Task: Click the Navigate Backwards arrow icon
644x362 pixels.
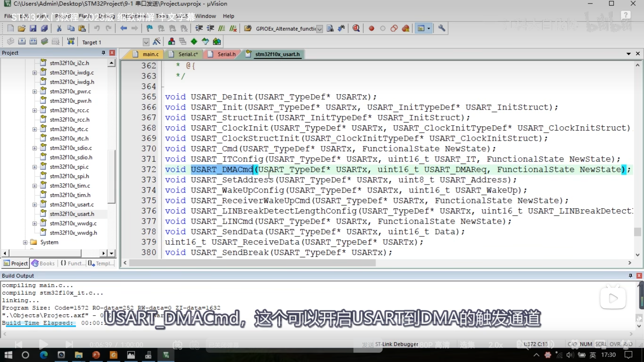Action: click(123, 28)
